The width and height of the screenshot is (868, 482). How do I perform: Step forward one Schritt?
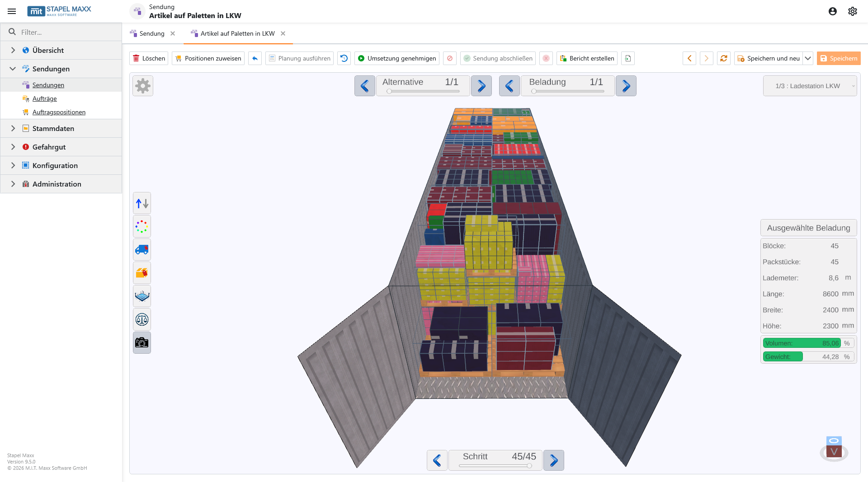click(x=554, y=460)
